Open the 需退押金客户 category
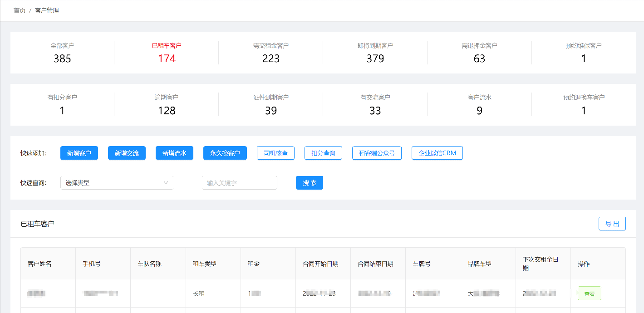This screenshot has height=313, width=644. (479, 53)
